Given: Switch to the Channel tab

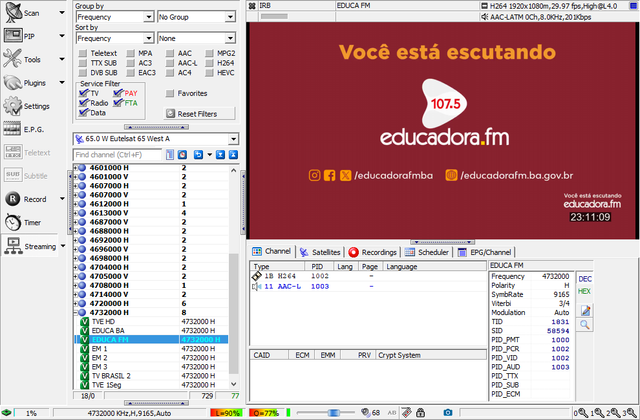Looking at the screenshot, I should click(271, 251).
